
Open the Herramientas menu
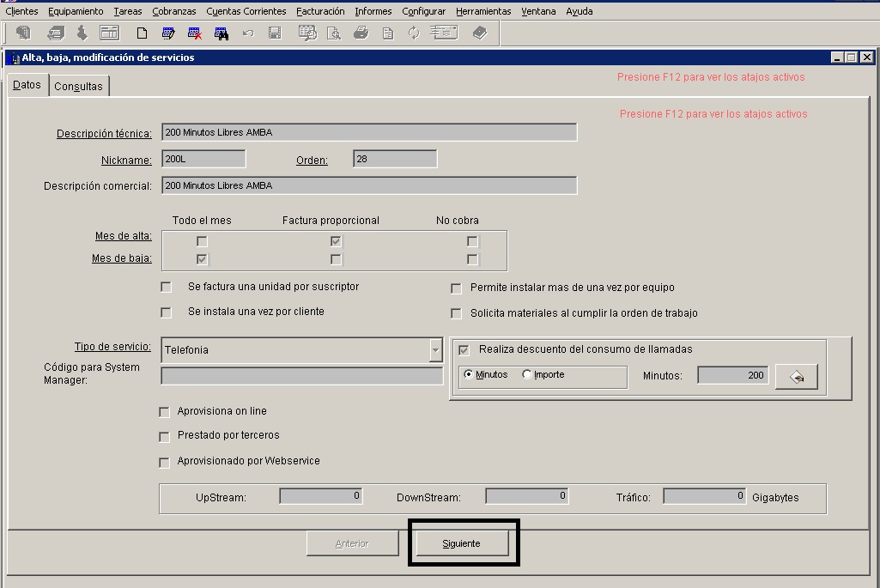(483, 11)
